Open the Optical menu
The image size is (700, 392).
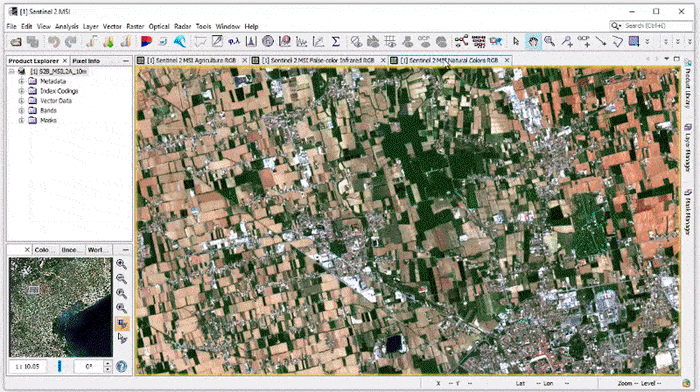point(159,26)
